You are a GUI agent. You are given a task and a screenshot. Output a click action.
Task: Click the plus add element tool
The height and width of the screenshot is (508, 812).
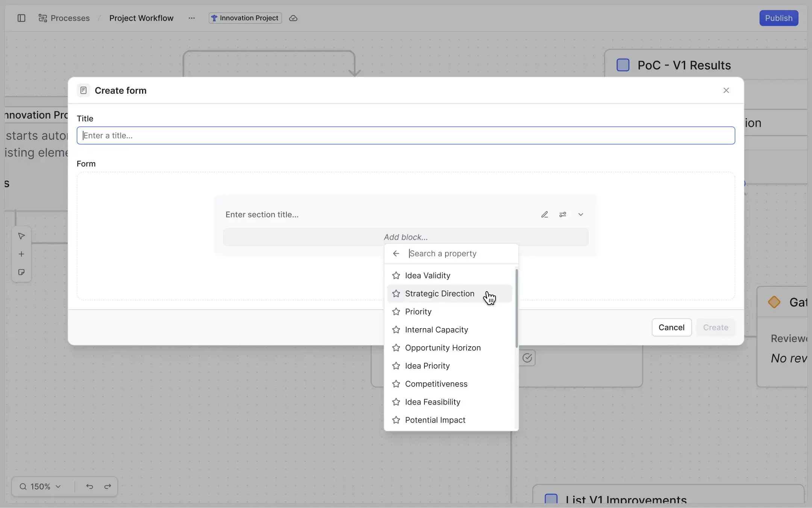[21, 254]
